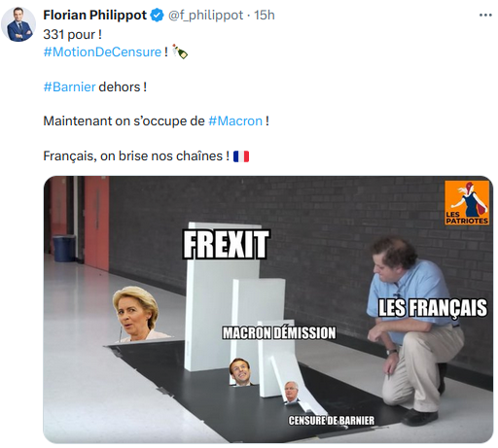The width and height of the screenshot is (498, 448).
Task: Click the "Français, on brise nos chaînes" tweet text
Action: point(136,156)
